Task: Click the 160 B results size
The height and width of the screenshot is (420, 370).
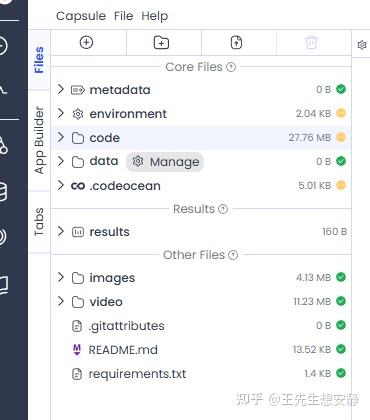Action: pyautogui.click(x=334, y=232)
